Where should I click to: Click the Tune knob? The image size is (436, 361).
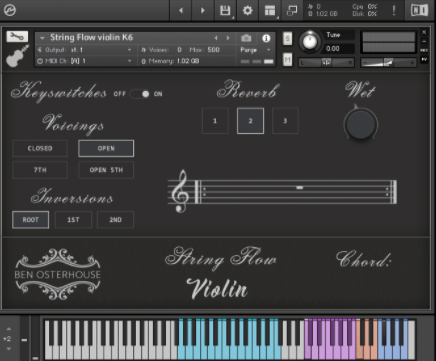pos(310,42)
